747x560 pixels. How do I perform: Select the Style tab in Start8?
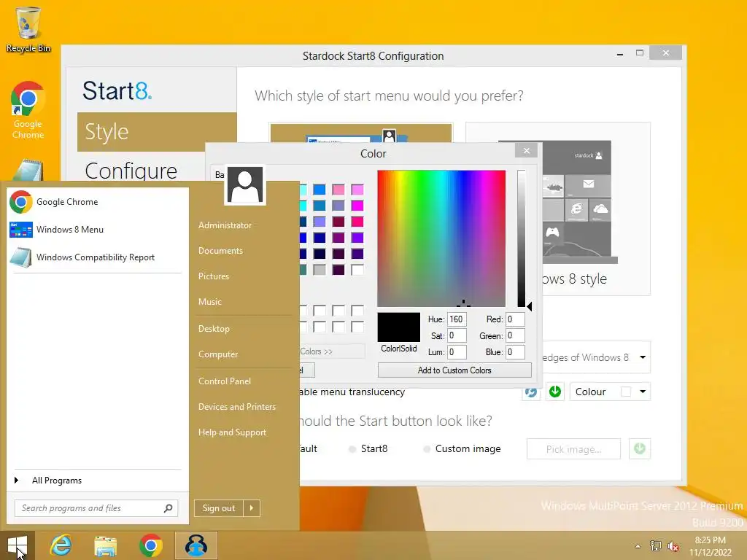(157, 132)
